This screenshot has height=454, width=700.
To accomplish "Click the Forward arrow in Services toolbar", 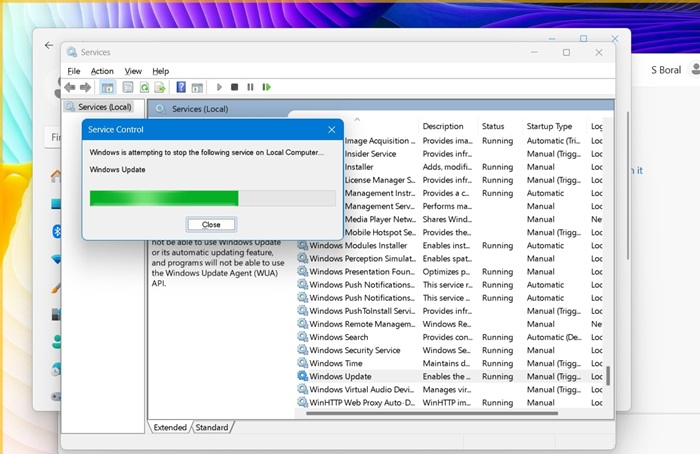I will pyautogui.click(x=85, y=87).
